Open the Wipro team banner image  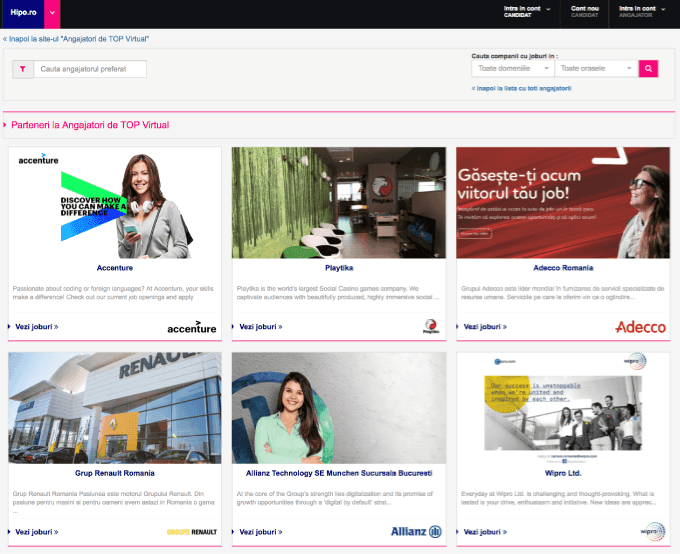coord(563,408)
